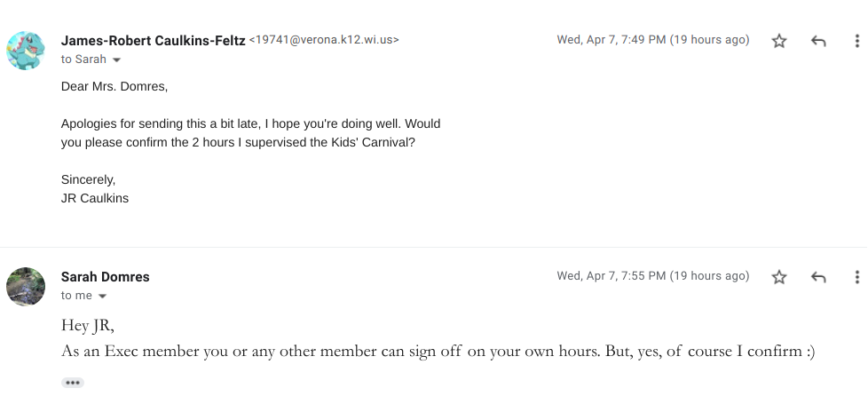Click the "to Sarah" recipient text
The image size is (868, 412).
coord(83,59)
